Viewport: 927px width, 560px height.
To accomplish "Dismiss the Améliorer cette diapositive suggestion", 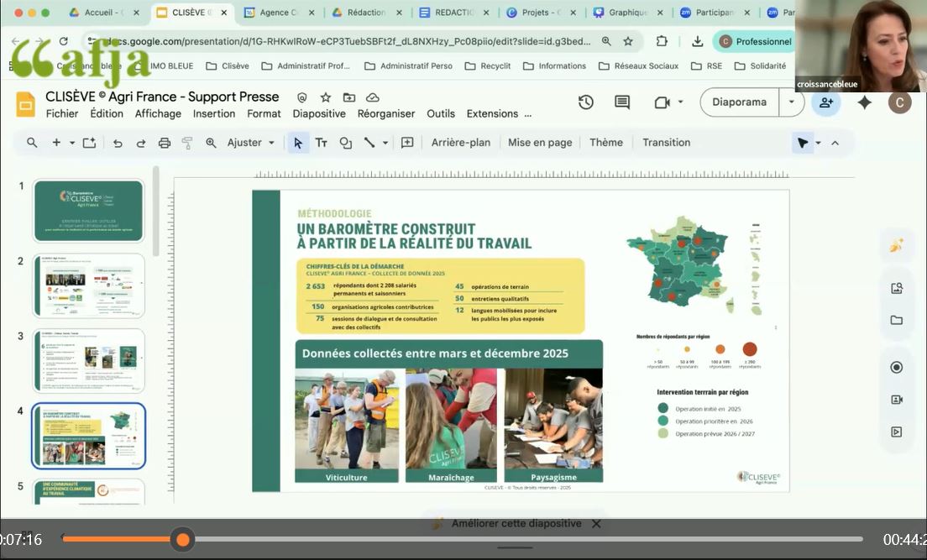I will click(596, 524).
